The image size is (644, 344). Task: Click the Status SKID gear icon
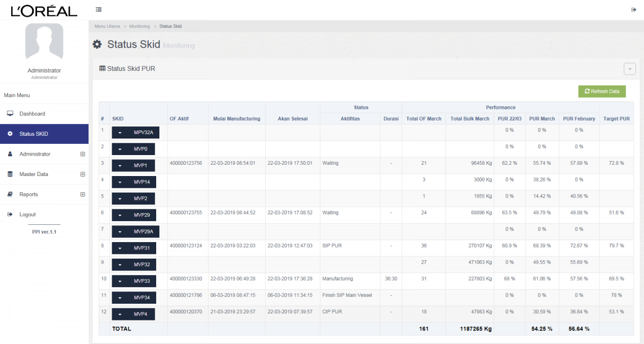tap(10, 134)
